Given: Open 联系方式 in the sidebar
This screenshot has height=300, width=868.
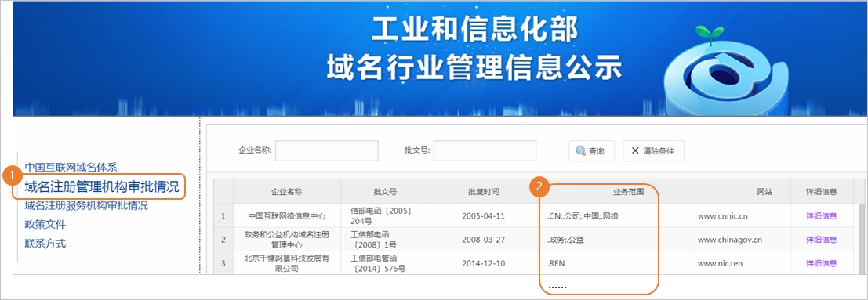Looking at the screenshot, I should tap(45, 244).
